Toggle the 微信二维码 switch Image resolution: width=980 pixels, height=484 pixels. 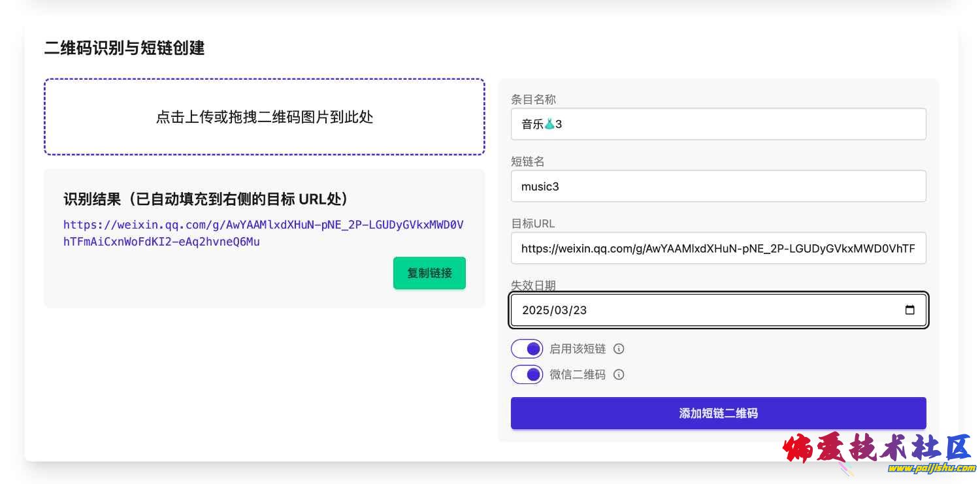[x=527, y=374]
